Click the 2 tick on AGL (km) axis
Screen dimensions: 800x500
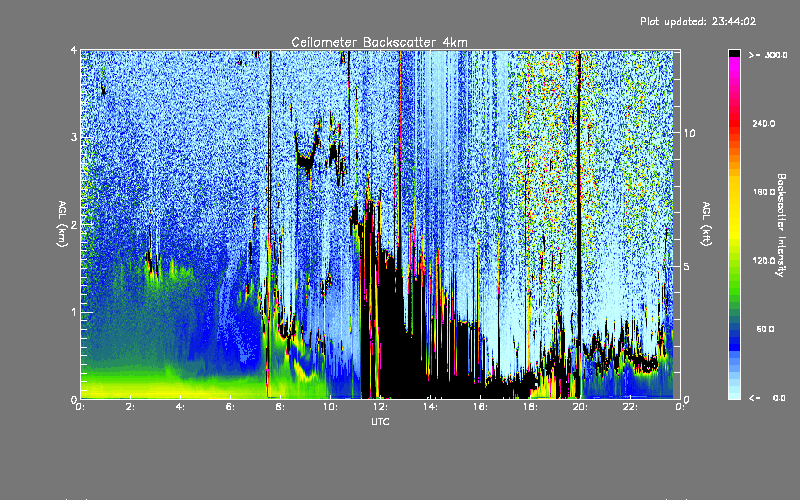74,225
